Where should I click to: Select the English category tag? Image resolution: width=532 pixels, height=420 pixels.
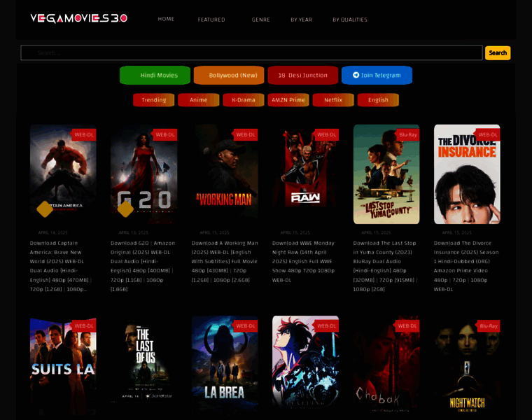378,100
